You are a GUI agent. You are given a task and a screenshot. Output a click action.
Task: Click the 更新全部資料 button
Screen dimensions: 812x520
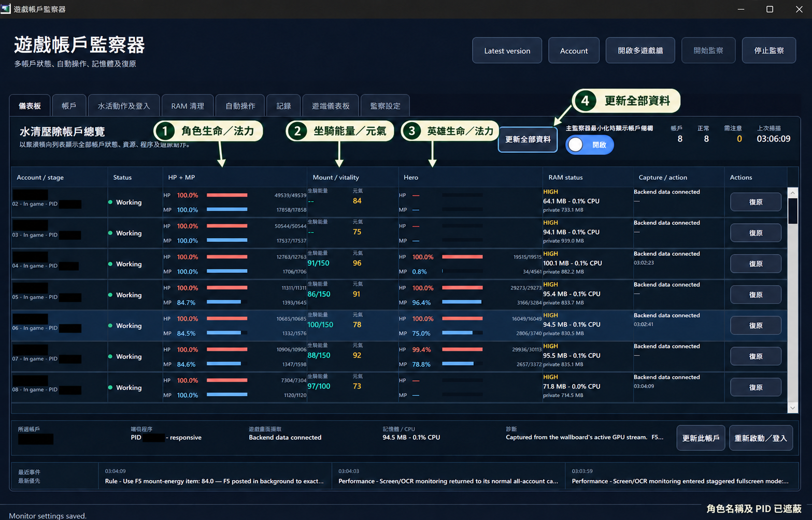[528, 139]
